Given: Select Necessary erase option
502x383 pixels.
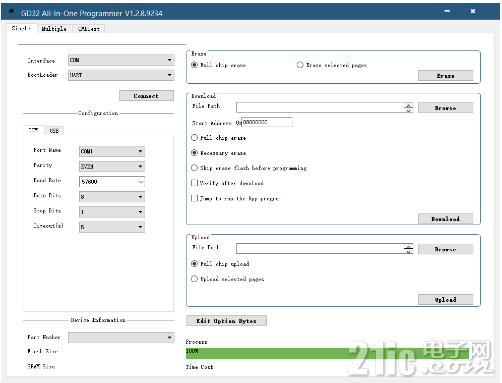Looking at the screenshot, I should [x=219, y=153].
